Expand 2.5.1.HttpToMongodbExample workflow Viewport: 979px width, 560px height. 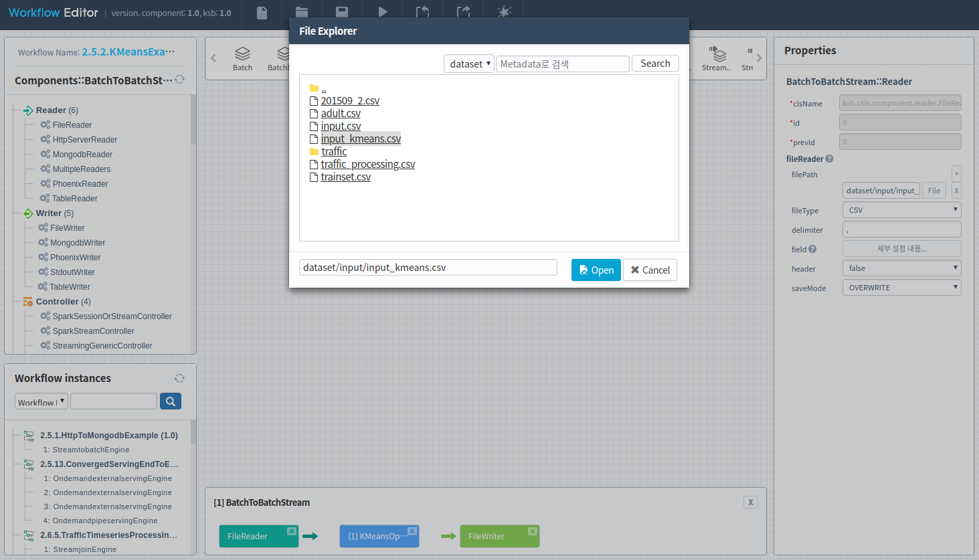pos(29,436)
